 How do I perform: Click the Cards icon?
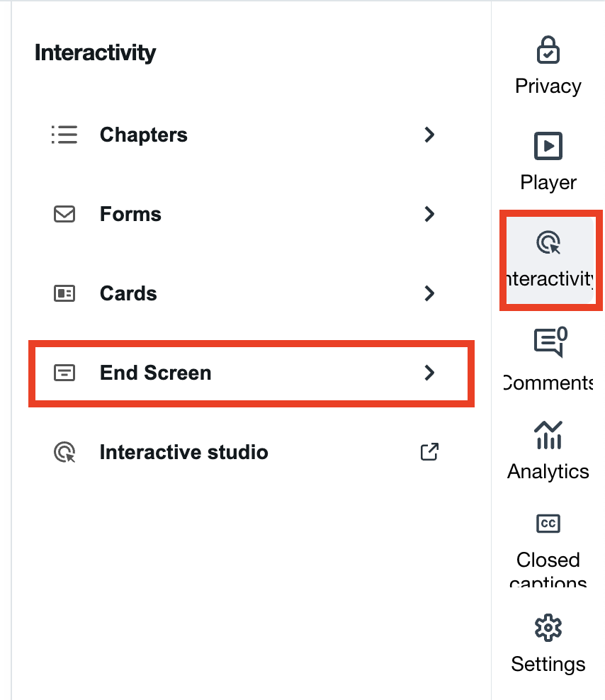tap(64, 293)
